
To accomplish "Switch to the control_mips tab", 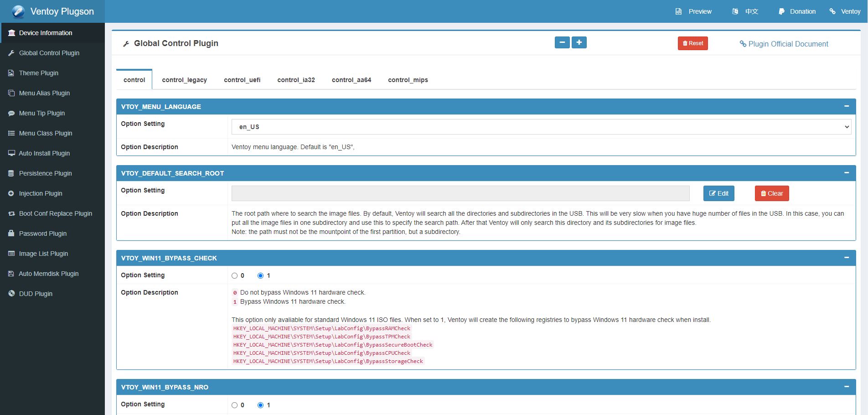I will coord(408,80).
